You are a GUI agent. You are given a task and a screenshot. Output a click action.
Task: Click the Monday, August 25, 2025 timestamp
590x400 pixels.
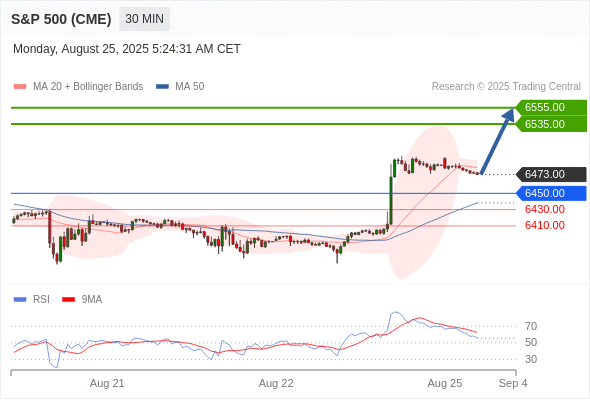(x=127, y=49)
